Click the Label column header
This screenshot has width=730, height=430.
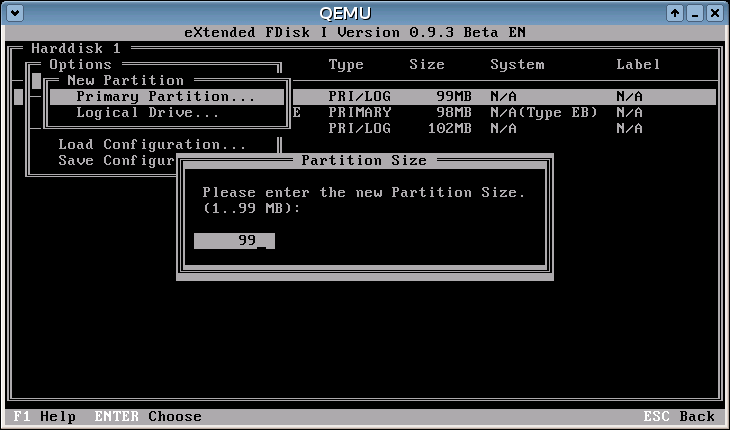[x=638, y=65]
